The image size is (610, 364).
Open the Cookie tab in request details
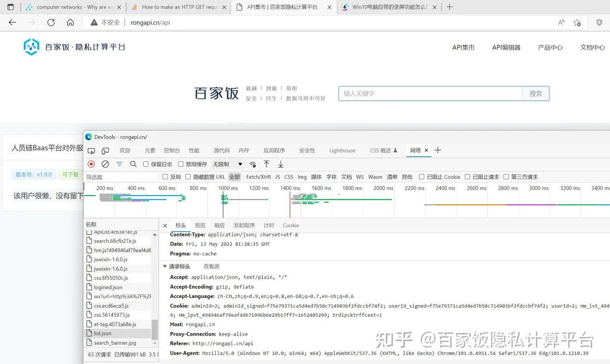291,225
